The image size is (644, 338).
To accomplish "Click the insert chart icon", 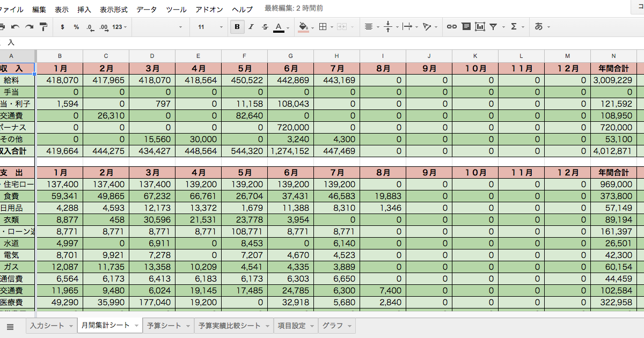I will [x=480, y=27].
